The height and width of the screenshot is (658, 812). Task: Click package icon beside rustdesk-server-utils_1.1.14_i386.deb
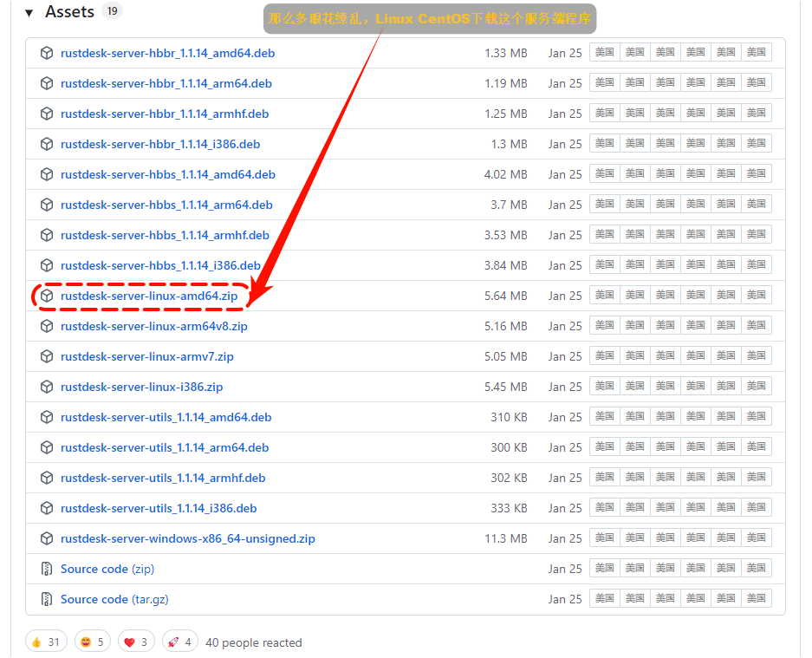47,508
